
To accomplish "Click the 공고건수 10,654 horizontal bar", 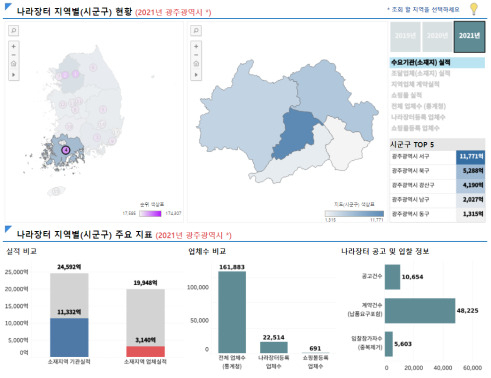I will [392, 277].
